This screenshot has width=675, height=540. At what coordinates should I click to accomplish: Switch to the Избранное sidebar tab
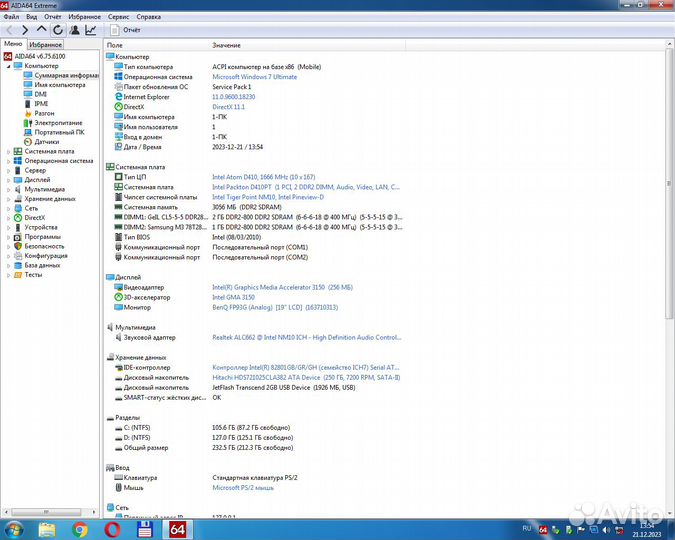click(46, 44)
